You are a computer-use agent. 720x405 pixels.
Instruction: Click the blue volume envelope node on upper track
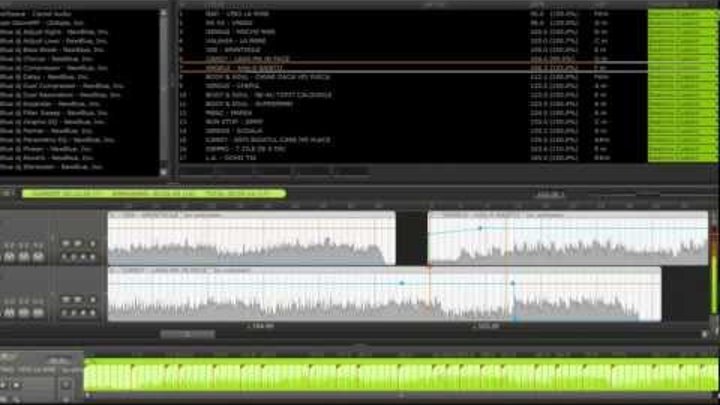(x=480, y=228)
